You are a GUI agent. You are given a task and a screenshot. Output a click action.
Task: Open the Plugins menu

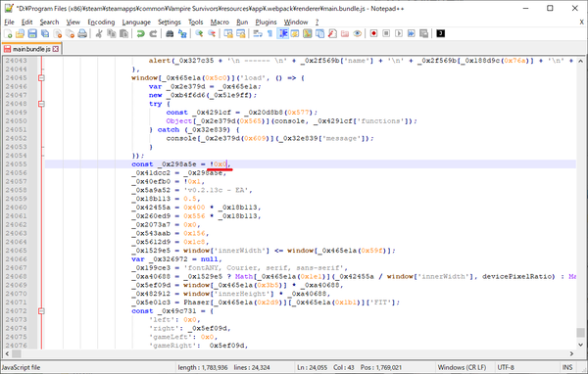point(266,23)
